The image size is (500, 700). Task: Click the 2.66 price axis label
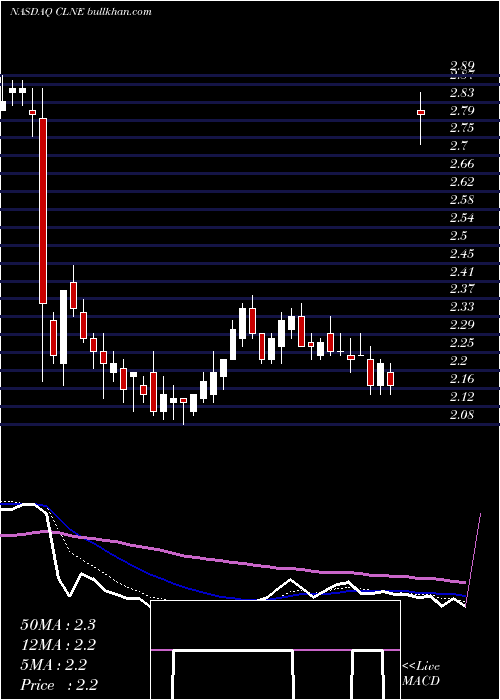click(462, 164)
